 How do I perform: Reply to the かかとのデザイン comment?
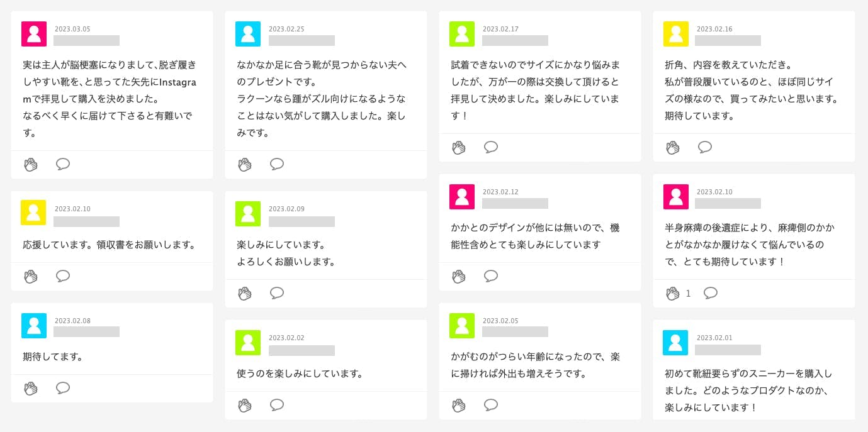point(491,276)
